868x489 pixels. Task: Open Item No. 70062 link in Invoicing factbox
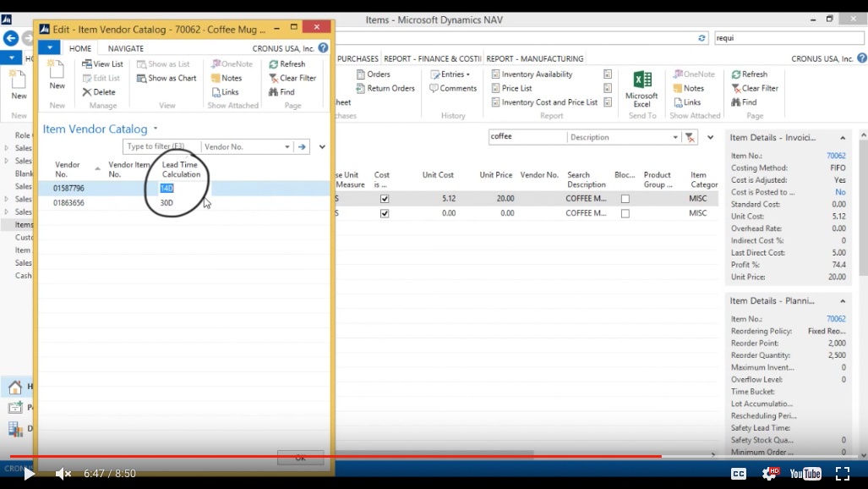836,156
